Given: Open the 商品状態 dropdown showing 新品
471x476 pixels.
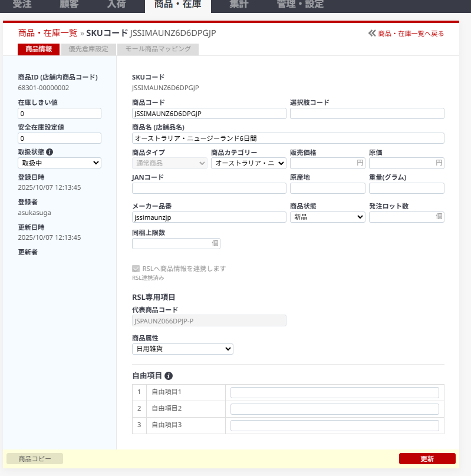Looking at the screenshot, I should coord(327,217).
